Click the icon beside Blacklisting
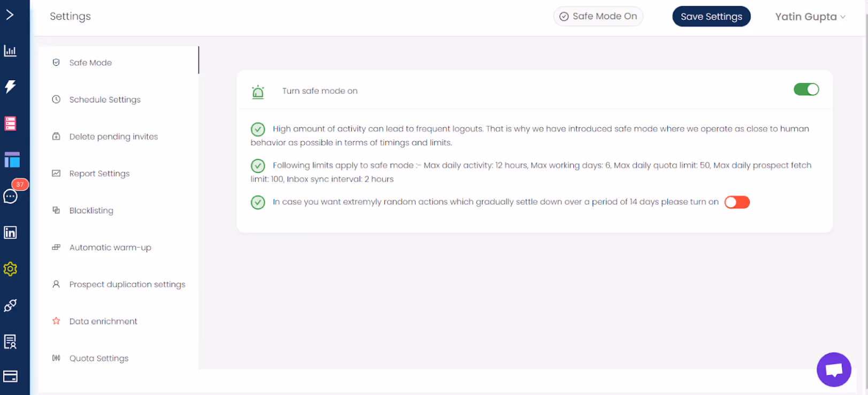The width and height of the screenshot is (868, 395). click(x=56, y=210)
